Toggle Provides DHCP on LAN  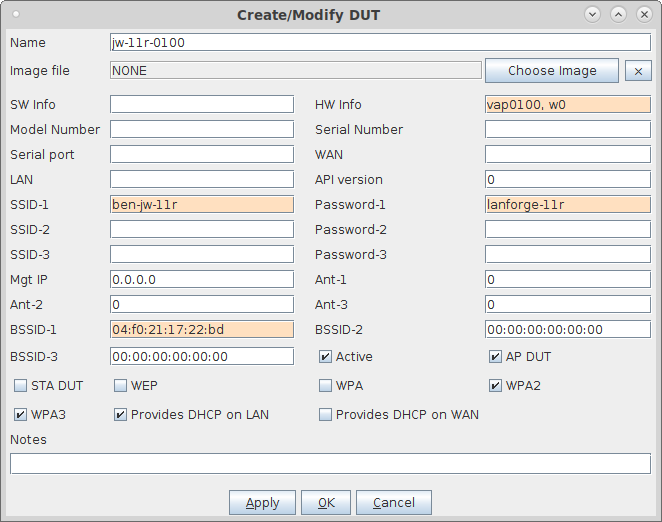point(121,414)
